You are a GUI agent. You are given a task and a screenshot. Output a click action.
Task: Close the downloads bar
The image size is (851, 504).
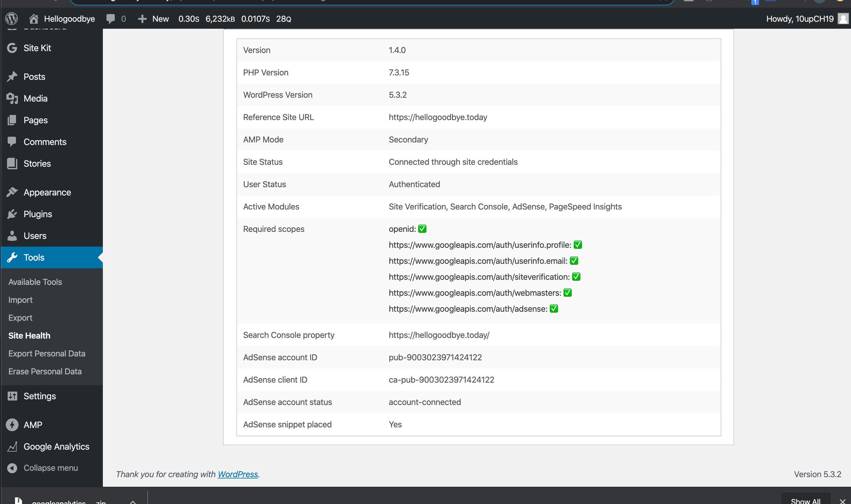tap(842, 501)
